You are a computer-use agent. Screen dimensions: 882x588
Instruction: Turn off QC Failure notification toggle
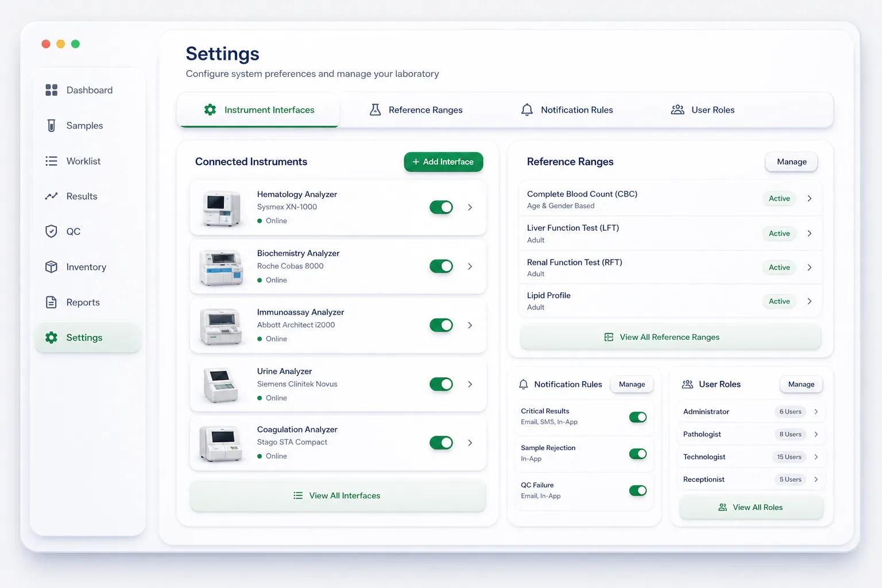pyautogui.click(x=638, y=490)
